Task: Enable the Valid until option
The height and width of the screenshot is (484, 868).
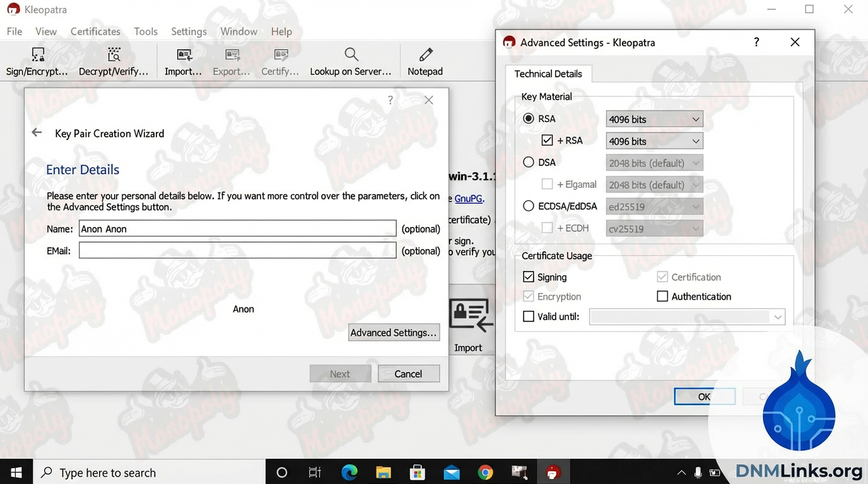Action: point(529,316)
